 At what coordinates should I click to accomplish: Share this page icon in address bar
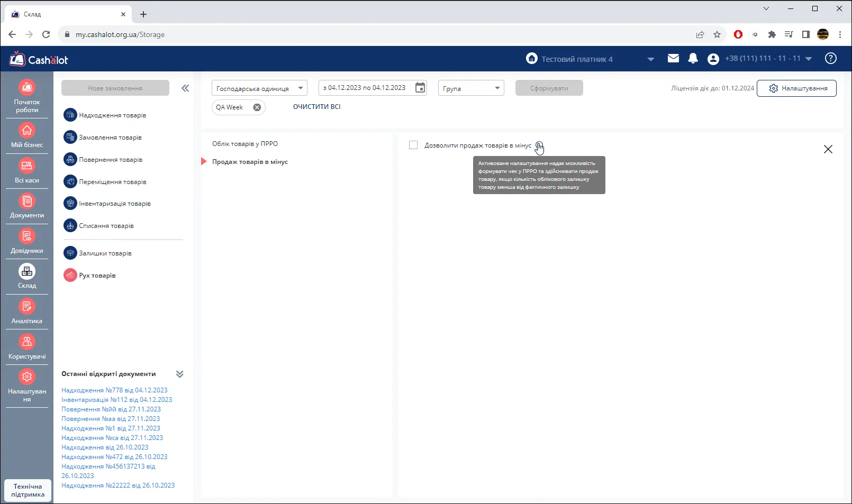[700, 34]
